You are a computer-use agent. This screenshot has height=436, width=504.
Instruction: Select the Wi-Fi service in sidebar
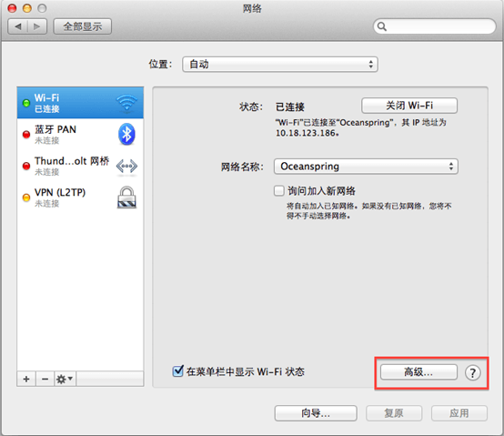[x=80, y=103]
